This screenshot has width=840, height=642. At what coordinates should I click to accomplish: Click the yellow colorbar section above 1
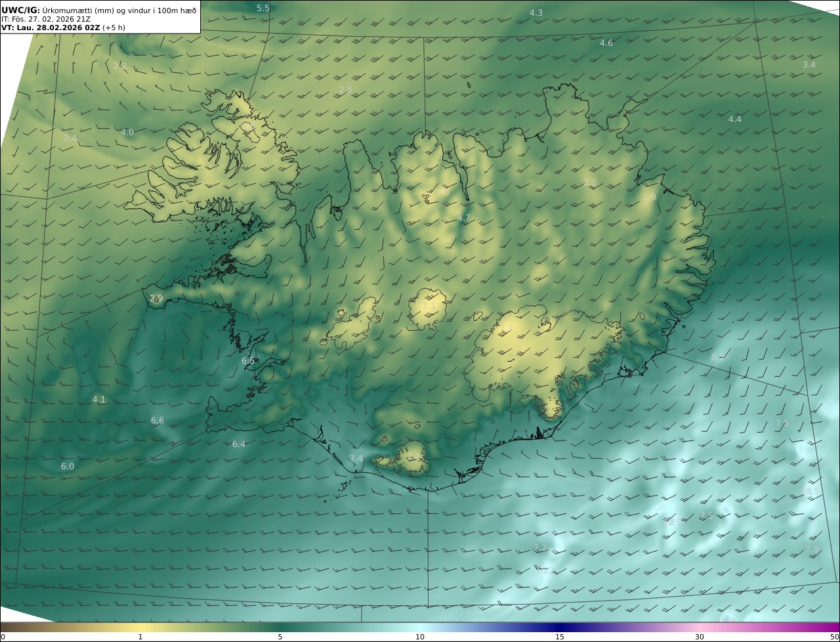point(140,627)
